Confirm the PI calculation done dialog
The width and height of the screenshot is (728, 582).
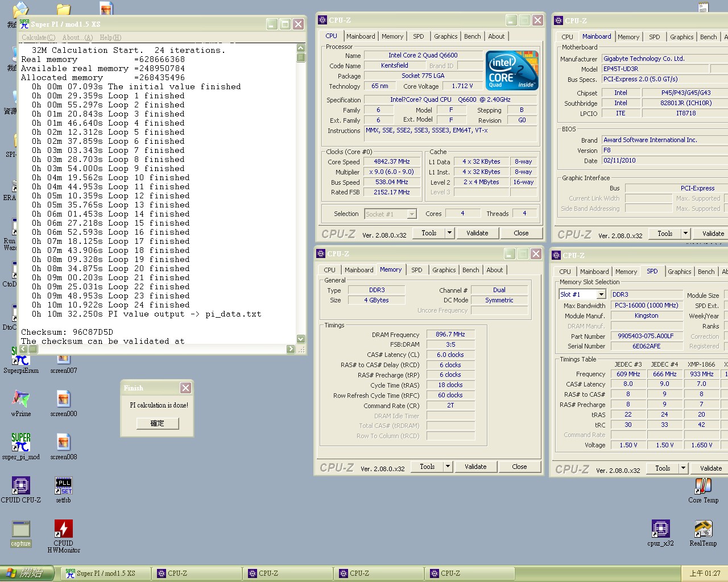[158, 423]
